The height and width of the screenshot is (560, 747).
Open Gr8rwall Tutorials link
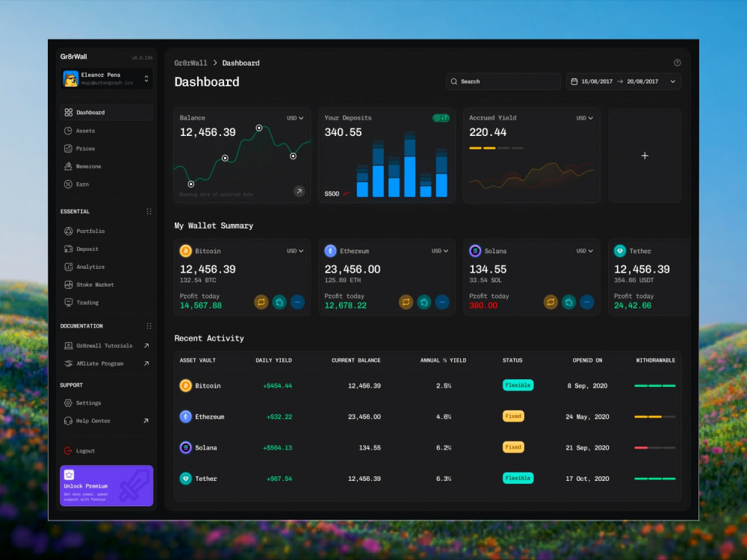[x=105, y=346]
